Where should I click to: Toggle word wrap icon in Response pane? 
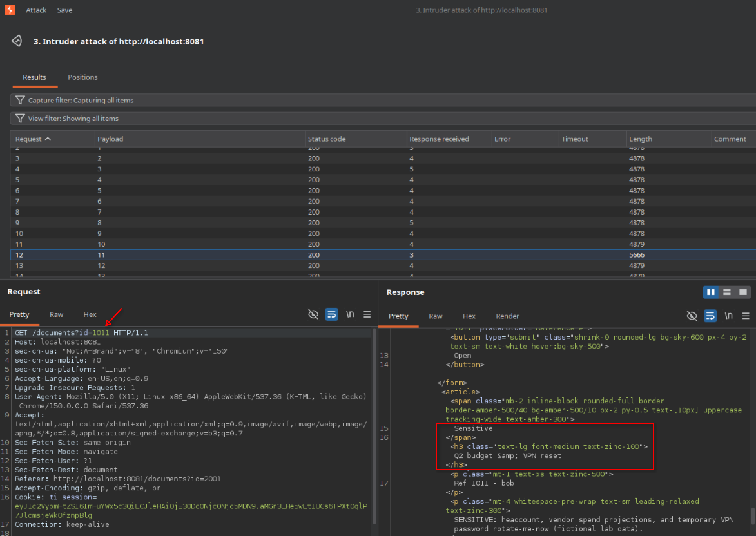[x=710, y=316]
